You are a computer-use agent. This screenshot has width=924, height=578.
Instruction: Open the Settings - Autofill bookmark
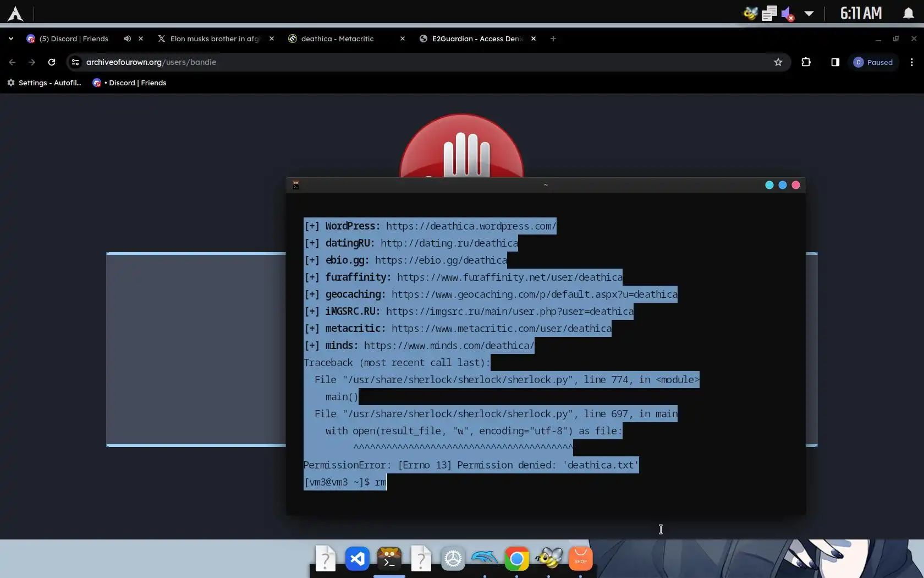[44, 83]
